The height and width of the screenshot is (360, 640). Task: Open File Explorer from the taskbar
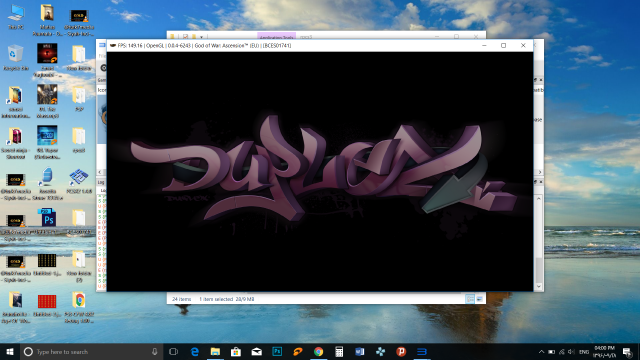(215, 351)
